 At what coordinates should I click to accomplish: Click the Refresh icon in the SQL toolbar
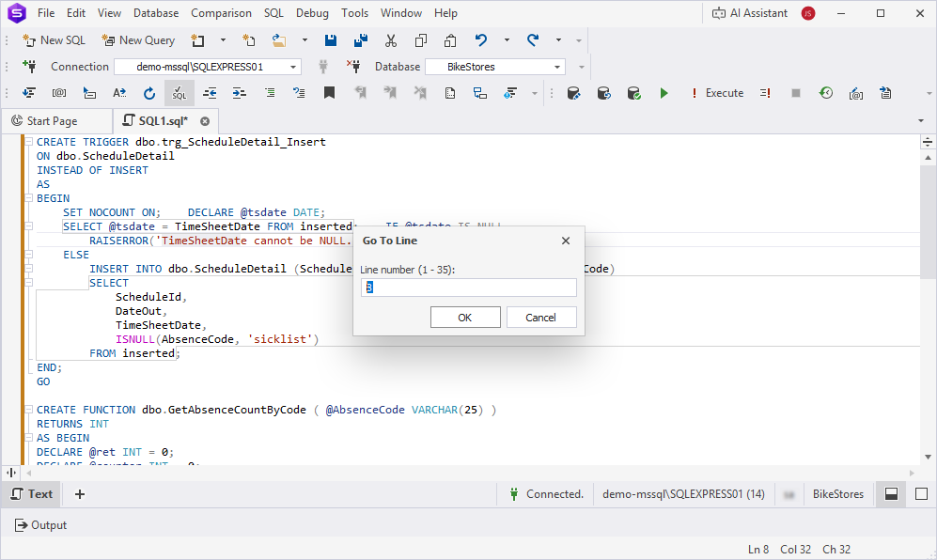point(148,93)
